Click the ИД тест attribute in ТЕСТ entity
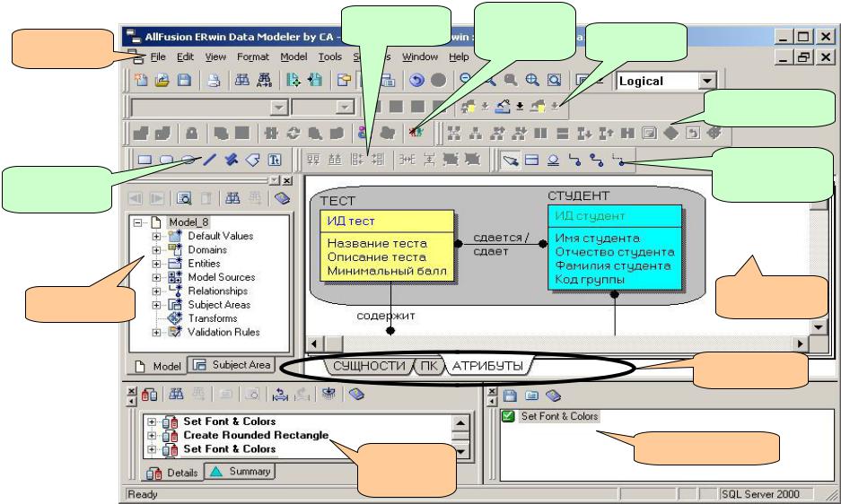This screenshot has height=504, width=841. 351,221
